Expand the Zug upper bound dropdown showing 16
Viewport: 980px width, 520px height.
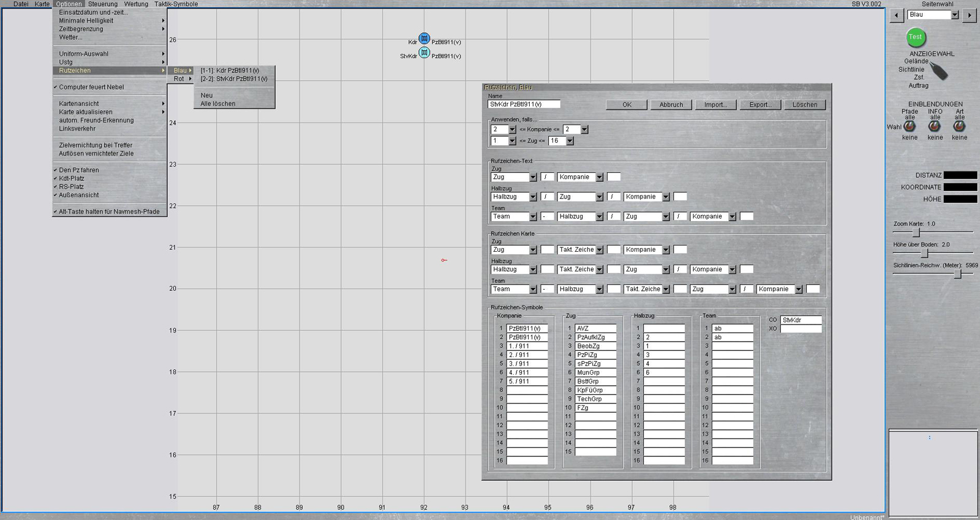coord(570,141)
